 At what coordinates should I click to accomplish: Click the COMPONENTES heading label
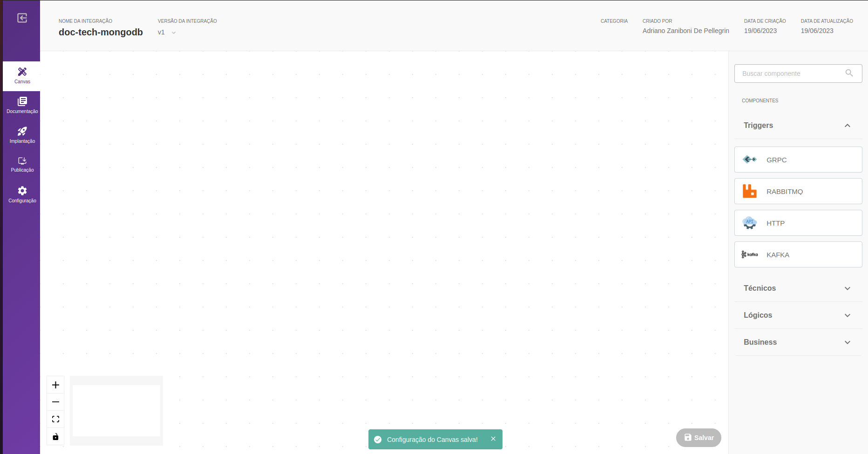759,100
